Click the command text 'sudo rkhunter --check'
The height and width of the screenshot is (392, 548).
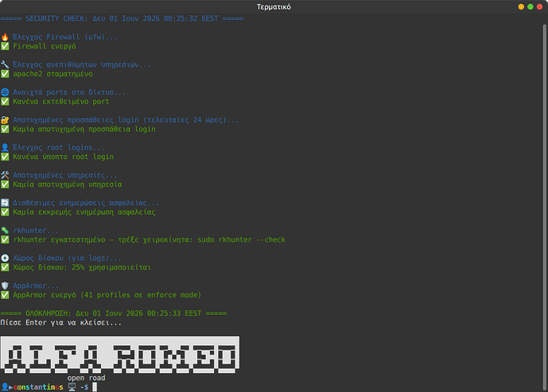pos(242,239)
